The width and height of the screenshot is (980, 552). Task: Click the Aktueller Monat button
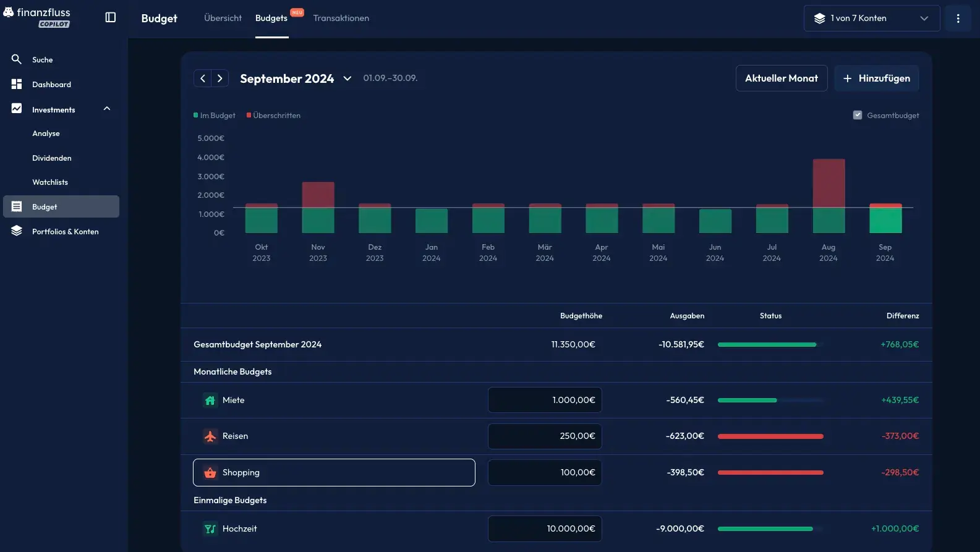pyautogui.click(x=781, y=79)
